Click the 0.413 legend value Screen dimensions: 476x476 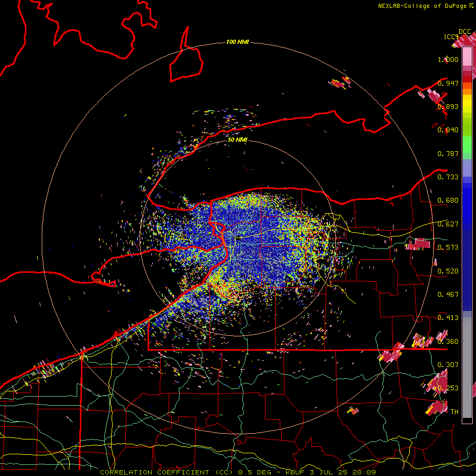point(448,318)
